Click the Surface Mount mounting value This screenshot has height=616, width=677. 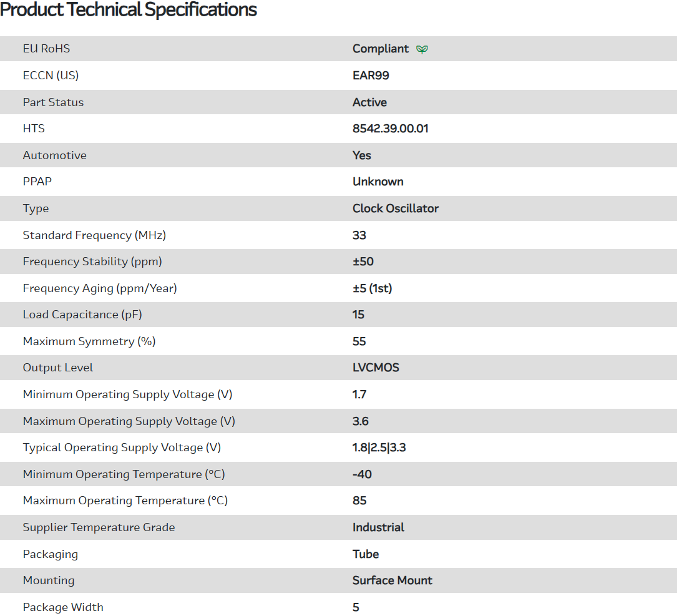(392, 580)
